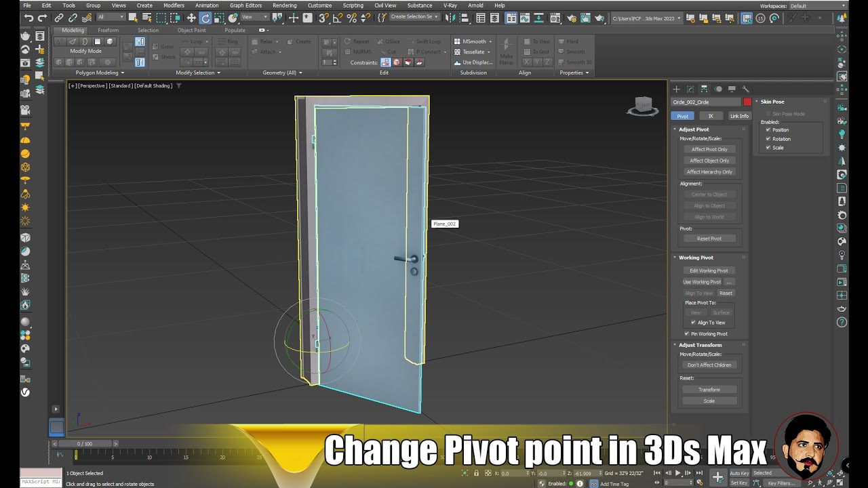Open the Create tab plus icon
Image resolution: width=868 pixels, height=488 pixels.
tap(676, 89)
